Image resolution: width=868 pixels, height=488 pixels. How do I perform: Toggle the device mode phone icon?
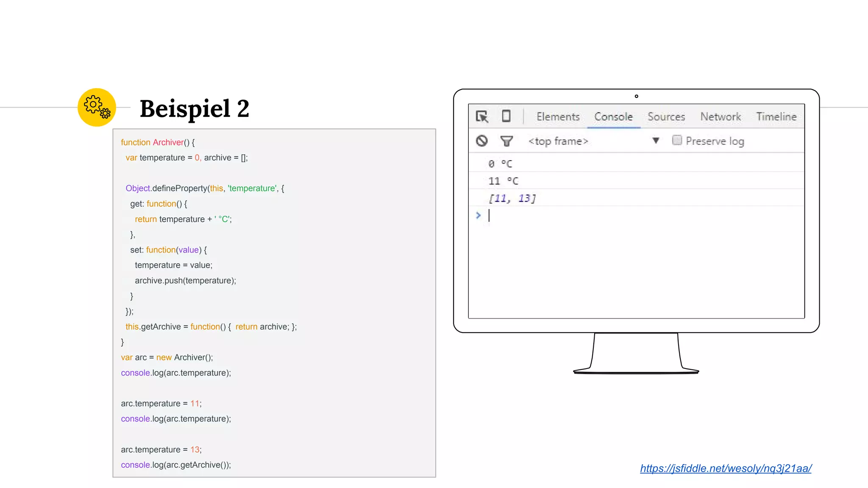(x=506, y=116)
